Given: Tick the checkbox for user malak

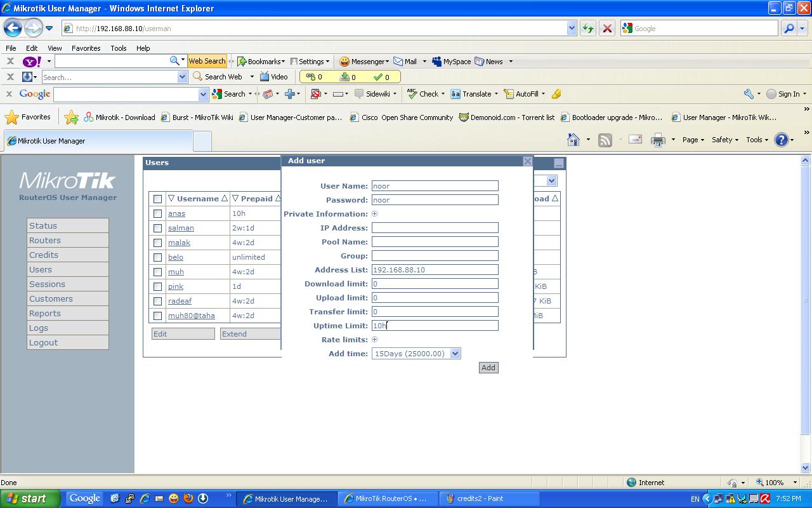Looking at the screenshot, I should coord(157,243).
